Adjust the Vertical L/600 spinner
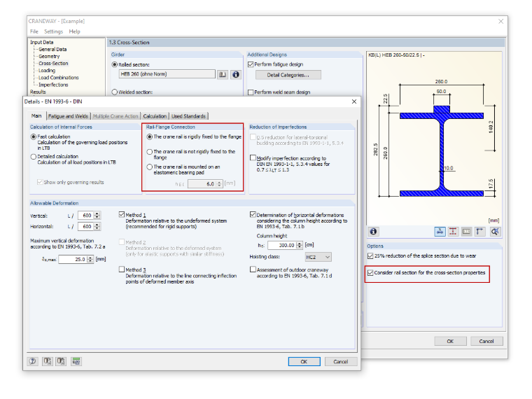The height and width of the screenshot is (399, 532). click(x=97, y=216)
